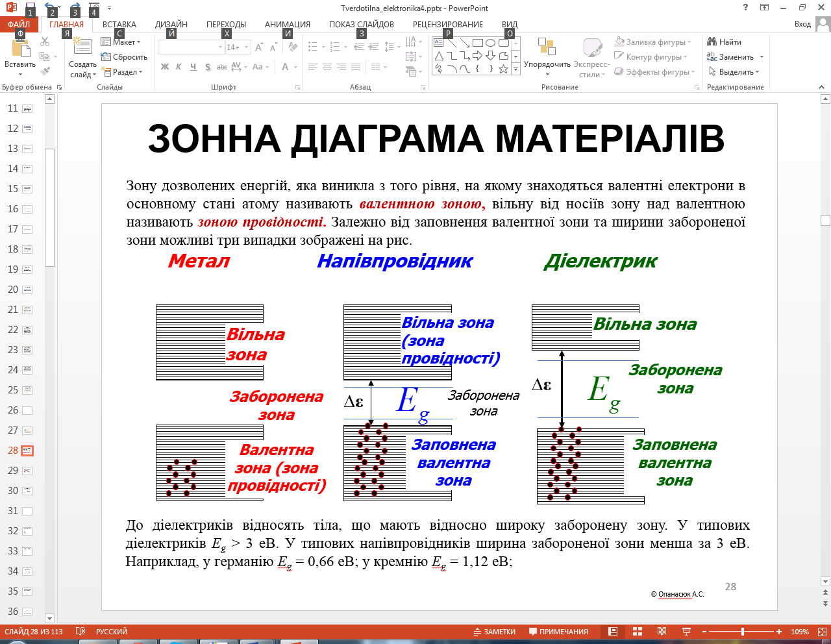Select the star shape in shapes gallery
Screen dimensions: 831x644
point(503,69)
